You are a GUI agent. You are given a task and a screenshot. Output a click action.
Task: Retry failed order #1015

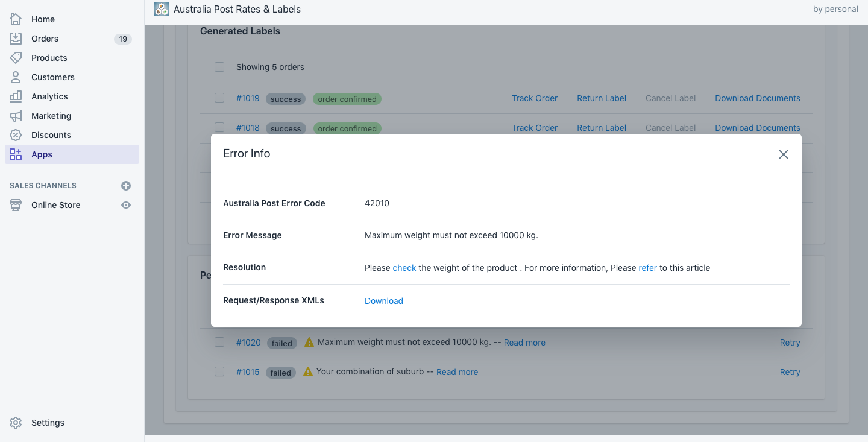click(790, 372)
